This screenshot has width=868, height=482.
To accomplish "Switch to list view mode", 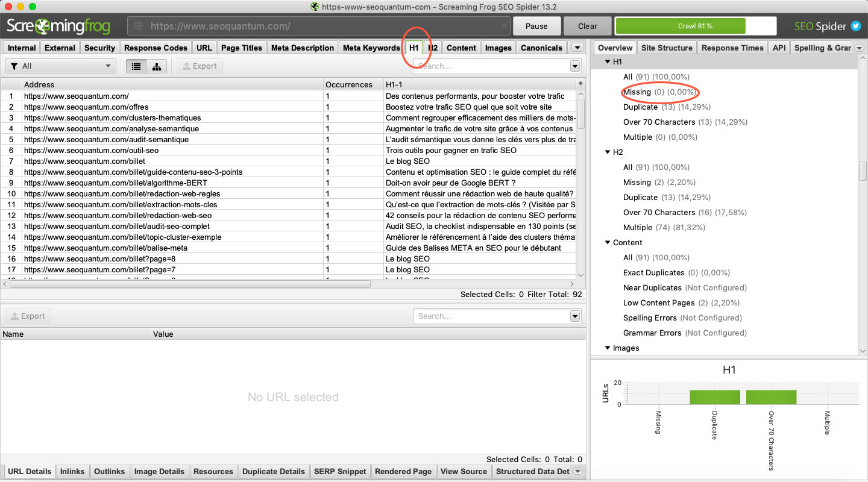I will click(x=136, y=66).
